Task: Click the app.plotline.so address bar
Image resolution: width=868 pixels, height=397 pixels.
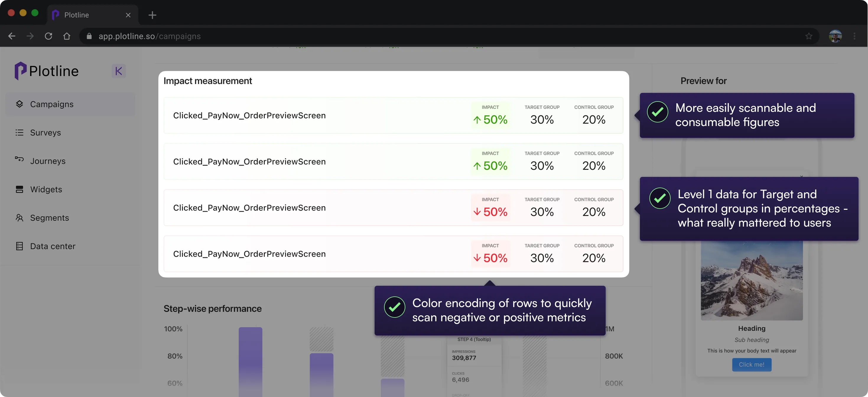Action: tap(149, 36)
